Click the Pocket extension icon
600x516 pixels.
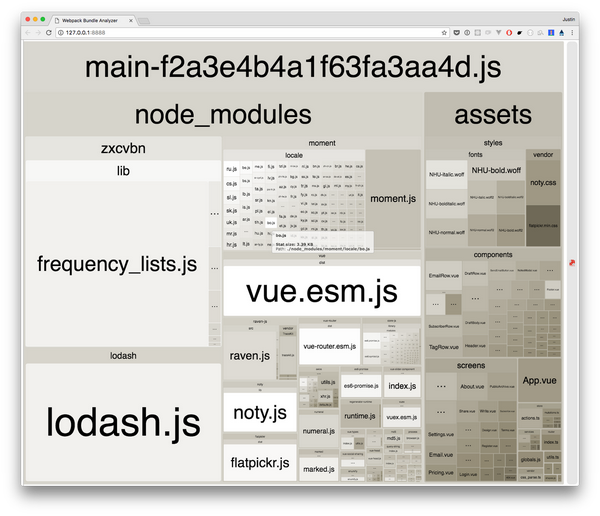pos(457,33)
